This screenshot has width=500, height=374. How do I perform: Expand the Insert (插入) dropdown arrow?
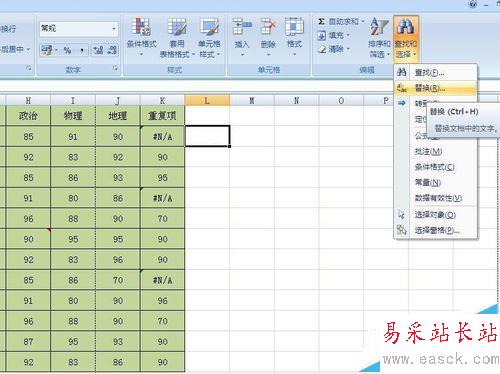[242, 54]
